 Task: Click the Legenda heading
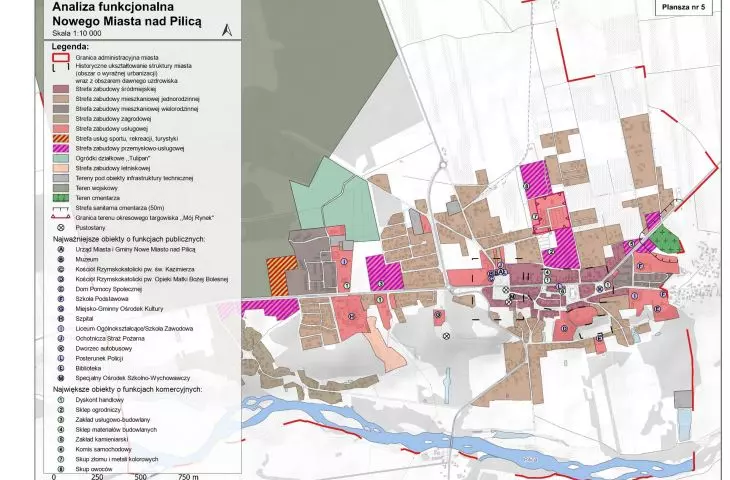pos(70,47)
